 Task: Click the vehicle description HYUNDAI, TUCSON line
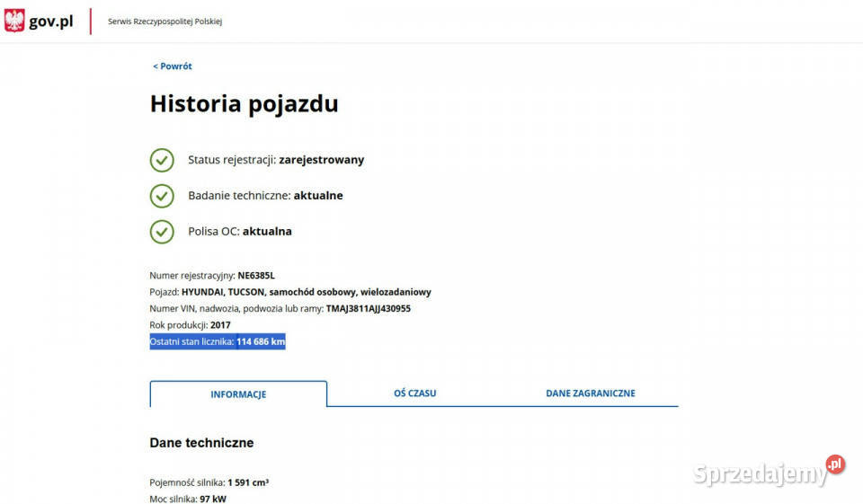click(306, 292)
